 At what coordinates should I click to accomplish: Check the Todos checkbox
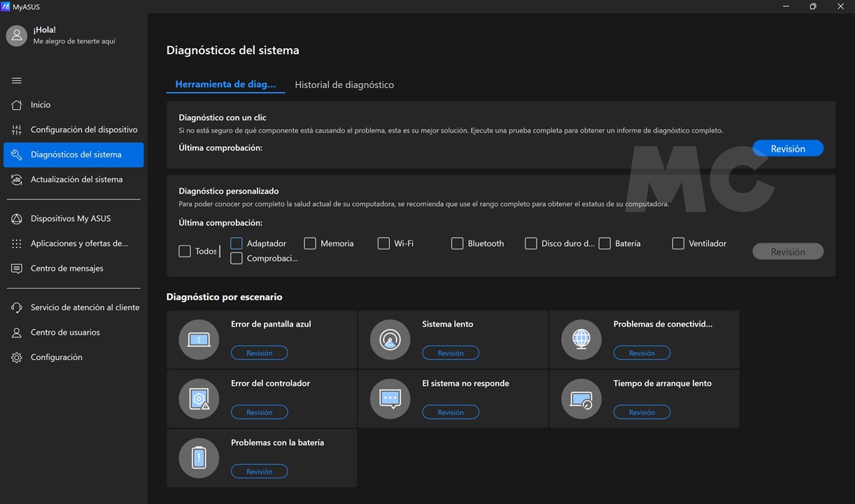click(185, 251)
